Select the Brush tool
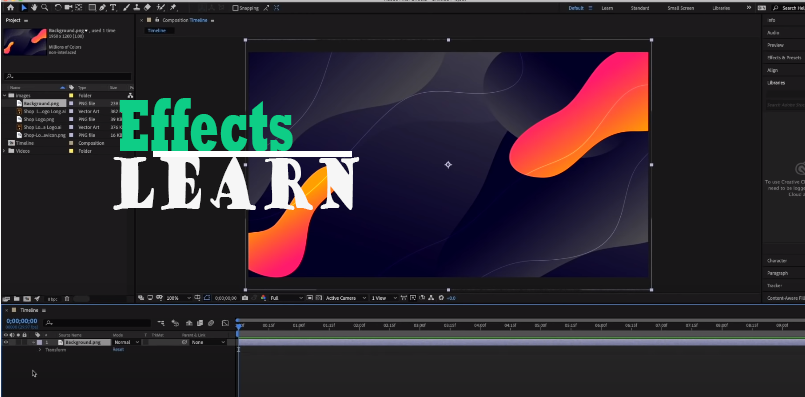 (x=126, y=8)
